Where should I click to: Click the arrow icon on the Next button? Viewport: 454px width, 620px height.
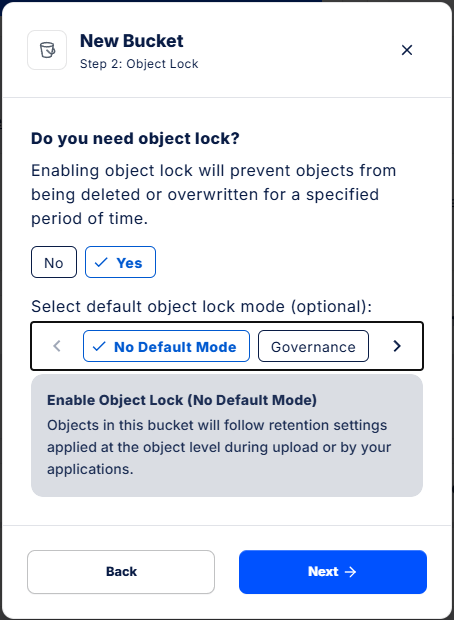(x=350, y=572)
